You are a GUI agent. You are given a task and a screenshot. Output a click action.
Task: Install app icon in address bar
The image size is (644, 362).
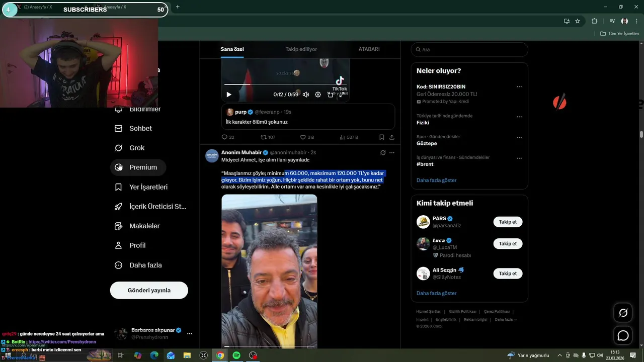[x=567, y=21]
